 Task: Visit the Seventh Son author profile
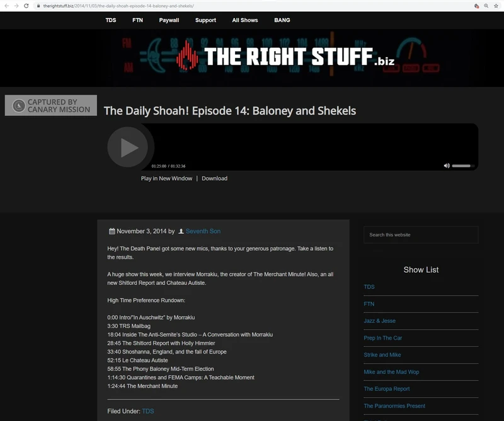click(203, 231)
